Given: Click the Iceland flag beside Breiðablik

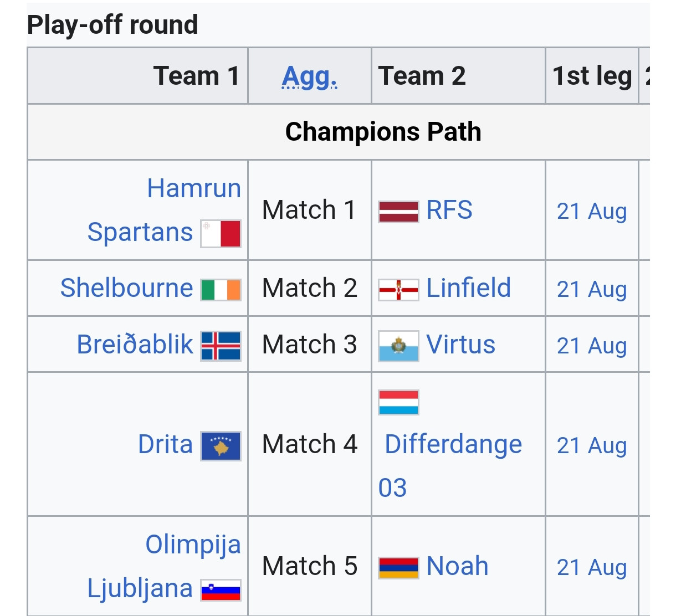Looking at the screenshot, I should click(x=221, y=346).
